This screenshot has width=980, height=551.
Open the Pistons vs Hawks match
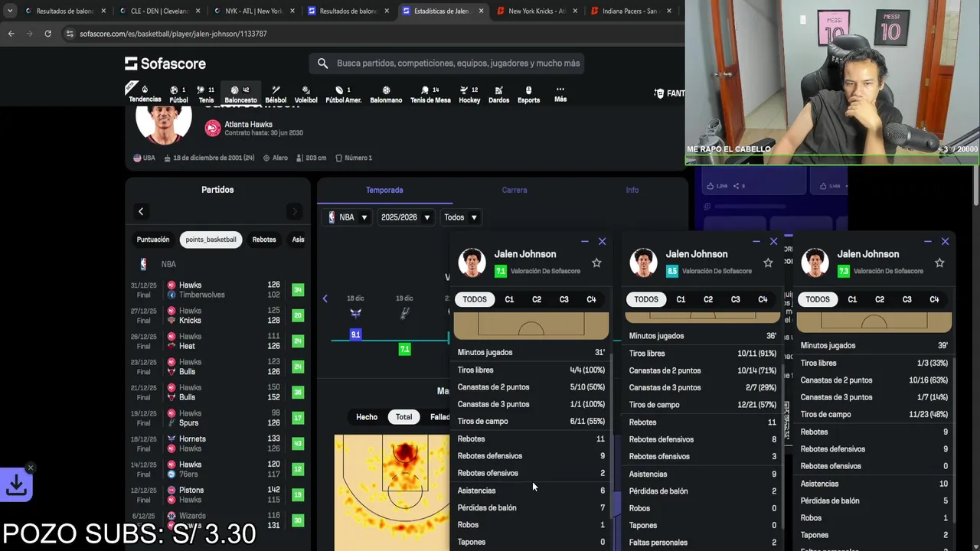tap(217, 495)
